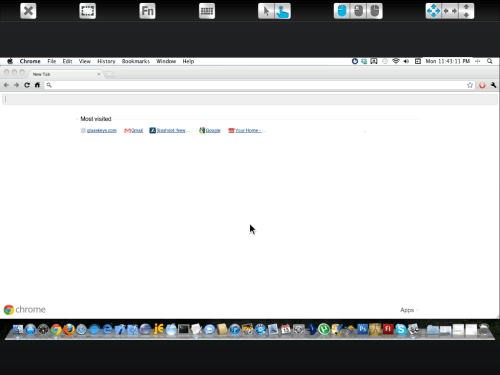Open the Chrome wrench menu

point(493,85)
